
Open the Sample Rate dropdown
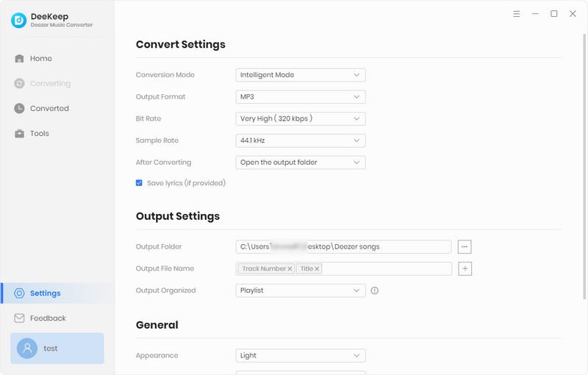(301, 140)
